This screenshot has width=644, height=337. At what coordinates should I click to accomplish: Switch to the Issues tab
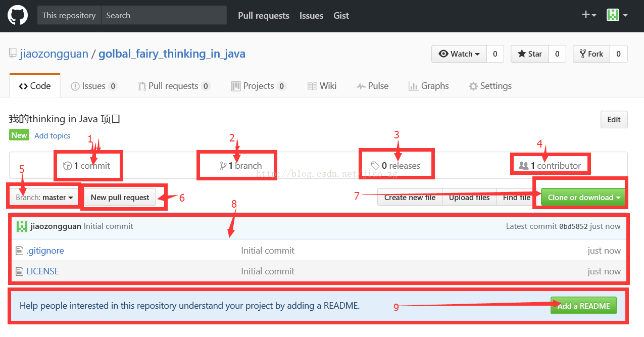pos(94,86)
